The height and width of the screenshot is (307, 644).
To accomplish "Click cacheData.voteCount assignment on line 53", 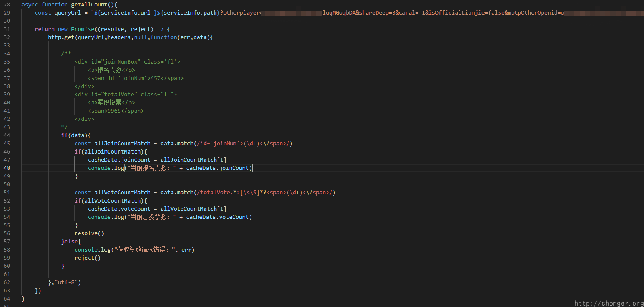I will click(119, 209).
